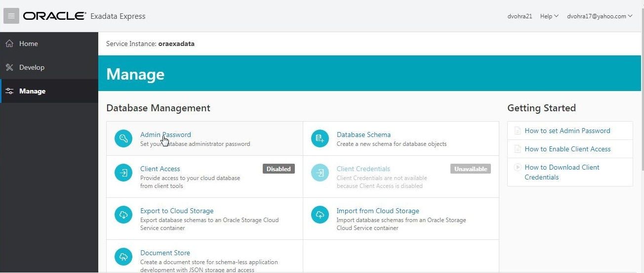Toggle the hamburger navigation menu button
Screen dimensions: 644x273
pyautogui.click(x=11, y=16)
